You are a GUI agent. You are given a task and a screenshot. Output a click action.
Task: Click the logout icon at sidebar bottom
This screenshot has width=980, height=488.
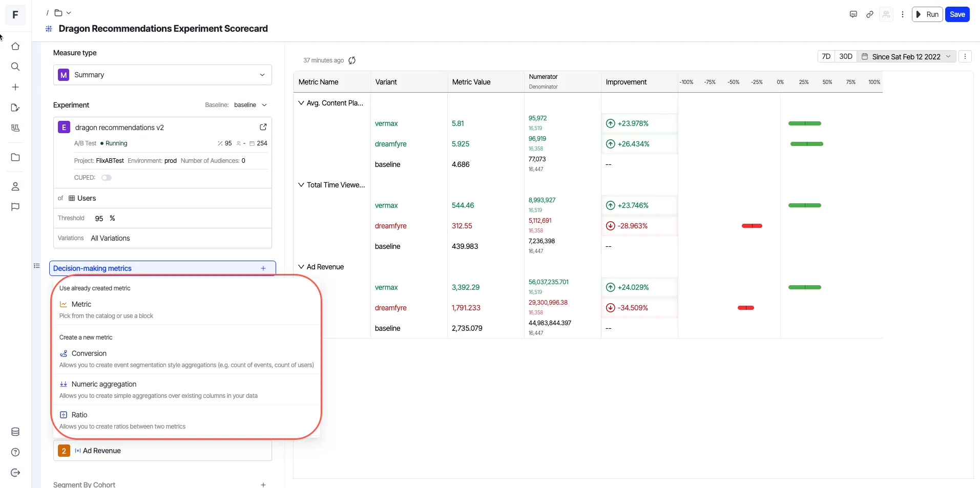15,473
